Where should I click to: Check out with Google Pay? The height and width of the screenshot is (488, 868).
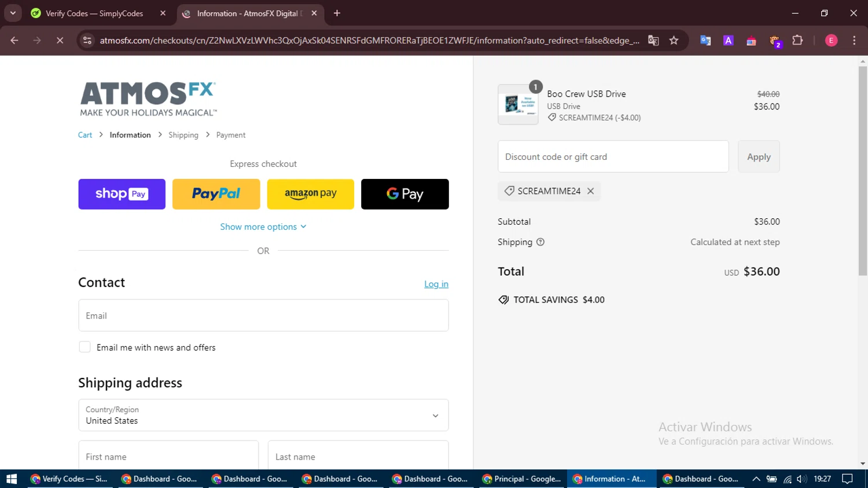(x=405, y=194)
